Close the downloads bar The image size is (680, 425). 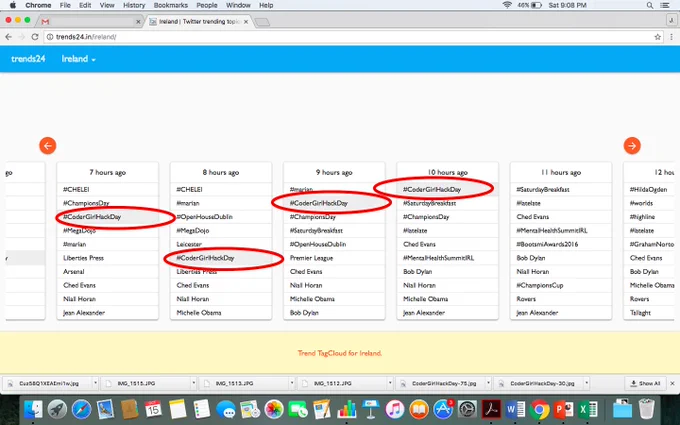(673, 383)
